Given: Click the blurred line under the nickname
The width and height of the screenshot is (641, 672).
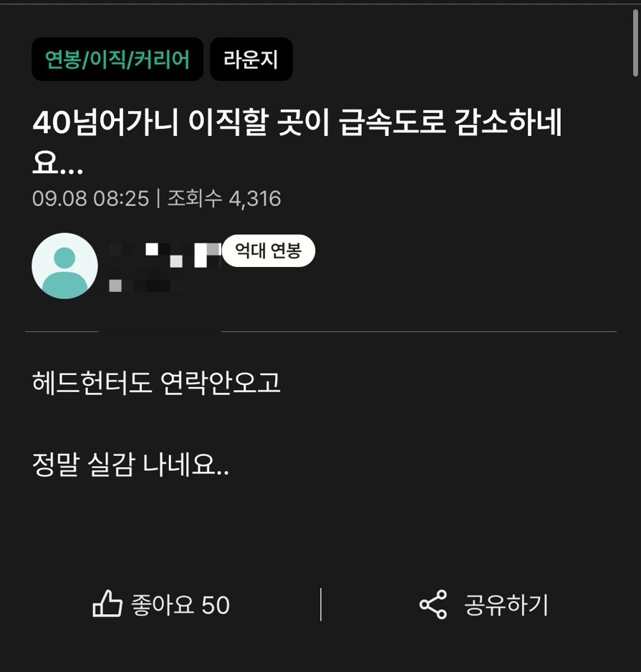Looking at the screenshot, I should 145,286.
